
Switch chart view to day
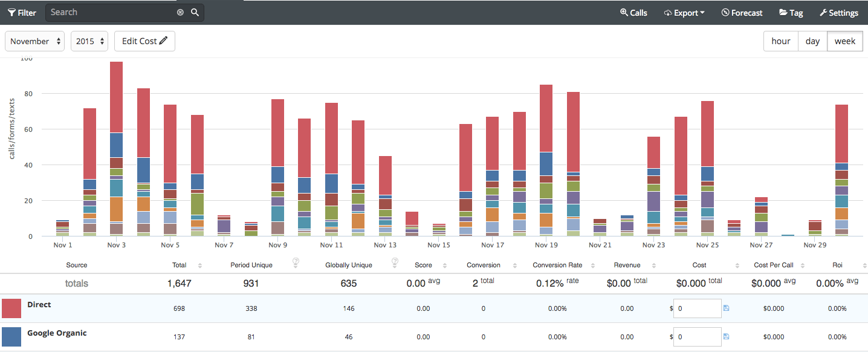(x=812, y=41)
